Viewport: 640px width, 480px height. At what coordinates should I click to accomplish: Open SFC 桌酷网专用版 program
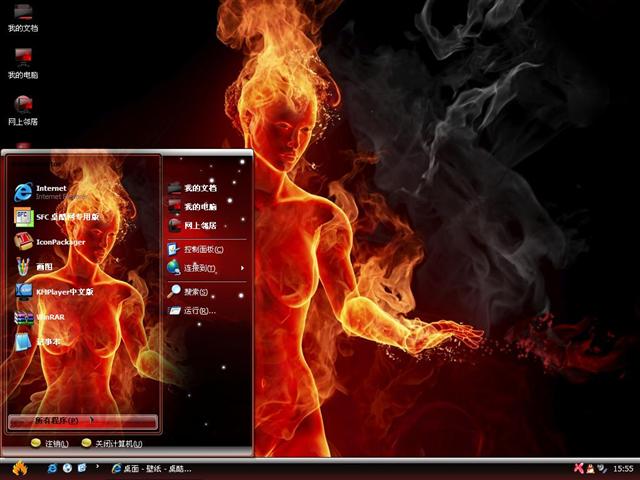(57, 217)
